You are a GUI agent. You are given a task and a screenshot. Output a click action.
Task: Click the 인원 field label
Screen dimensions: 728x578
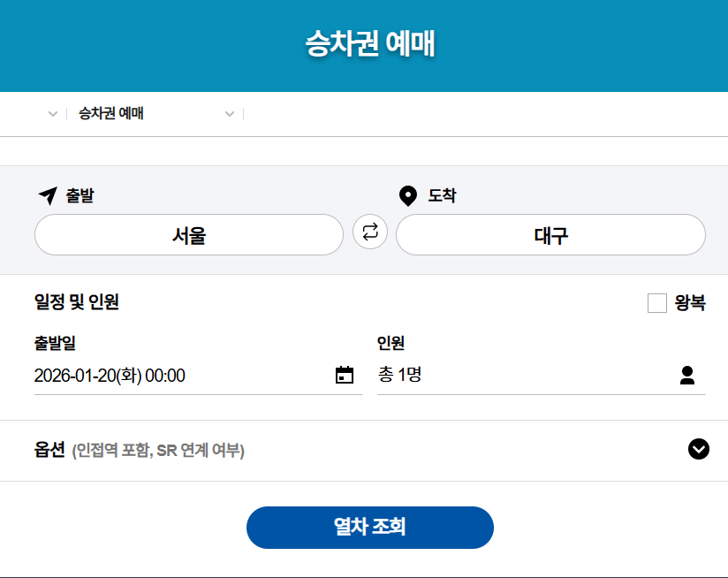[391, 343]
